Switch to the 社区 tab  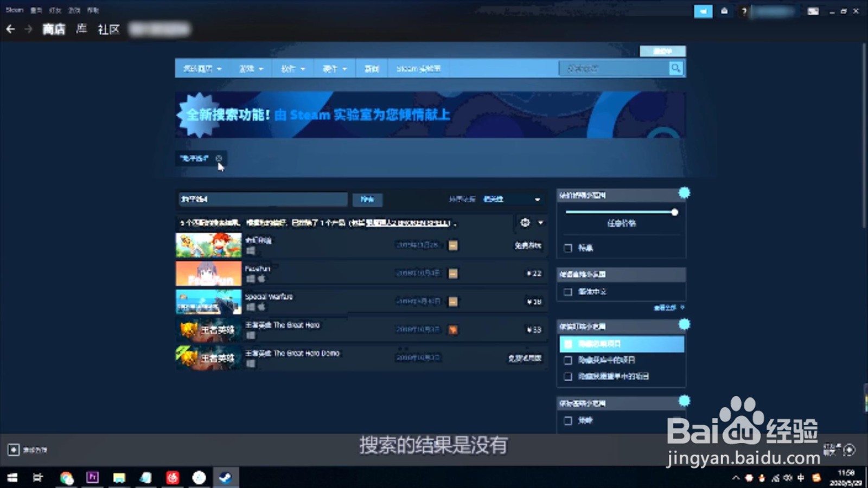pos(108,29)
